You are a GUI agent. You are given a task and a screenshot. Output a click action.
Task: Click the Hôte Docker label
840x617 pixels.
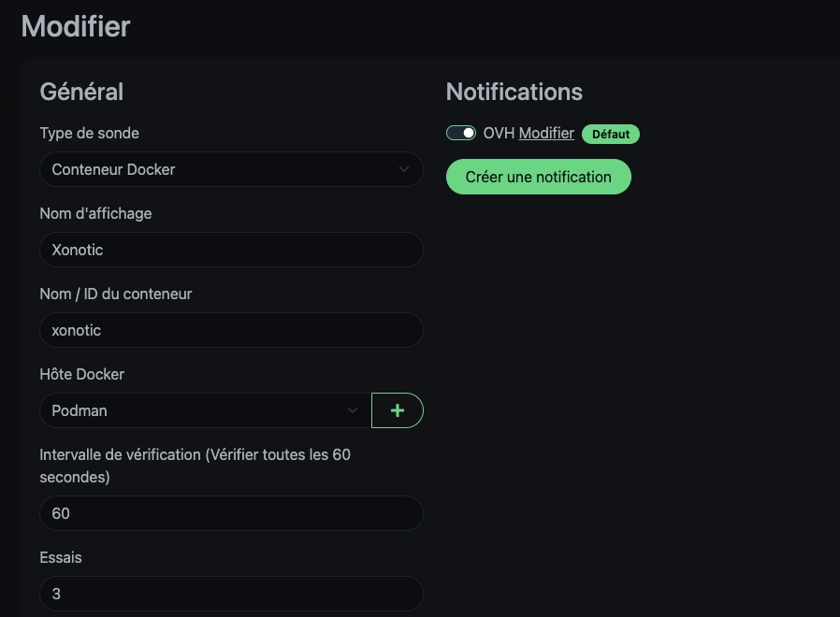(82, 374)
